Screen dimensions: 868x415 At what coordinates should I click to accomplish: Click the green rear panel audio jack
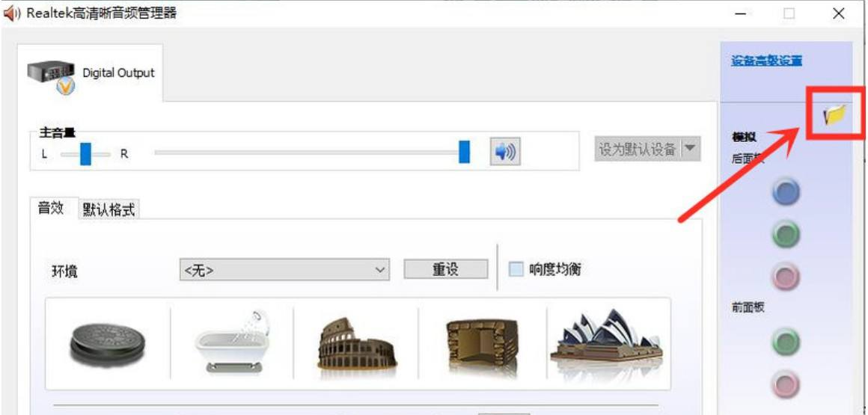point(786,235)
